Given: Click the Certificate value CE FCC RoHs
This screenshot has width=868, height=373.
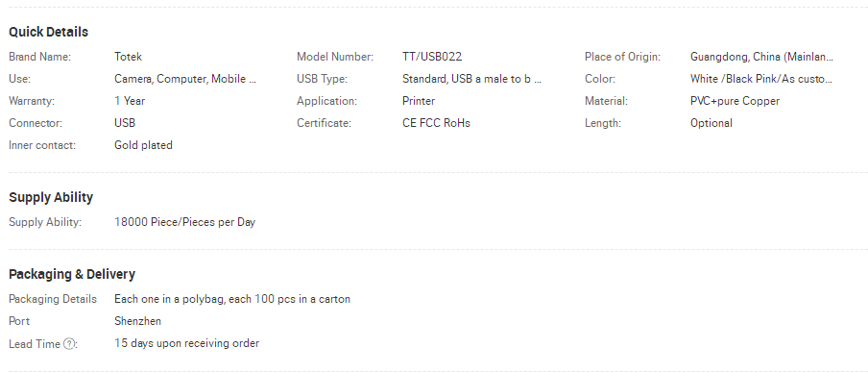Looking at the screenshot, I should point(436,123).
